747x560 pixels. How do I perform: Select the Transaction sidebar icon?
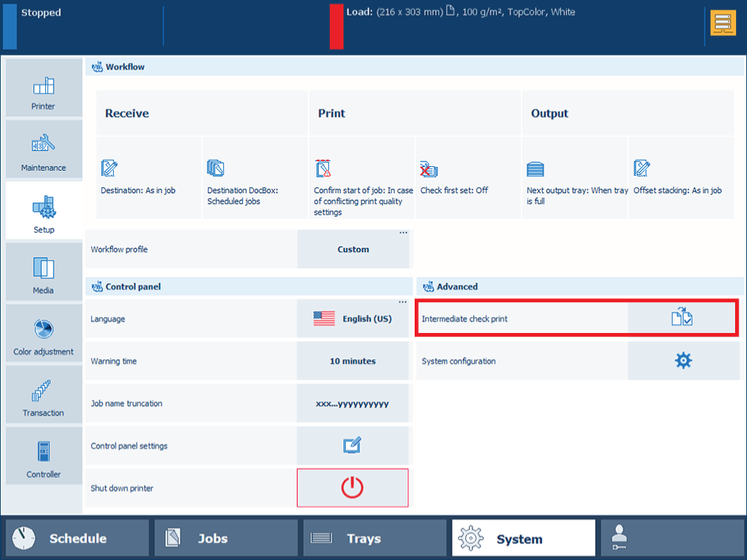pos(44,395)
